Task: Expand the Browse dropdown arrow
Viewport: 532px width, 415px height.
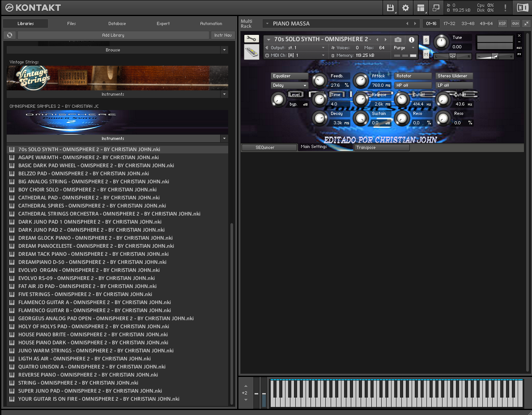Action: [x=224, y=50]
